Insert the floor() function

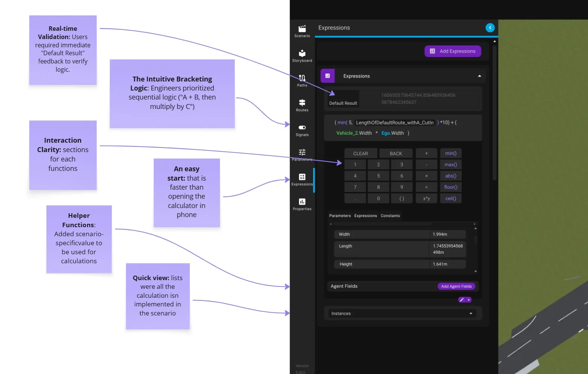point(451,187)
